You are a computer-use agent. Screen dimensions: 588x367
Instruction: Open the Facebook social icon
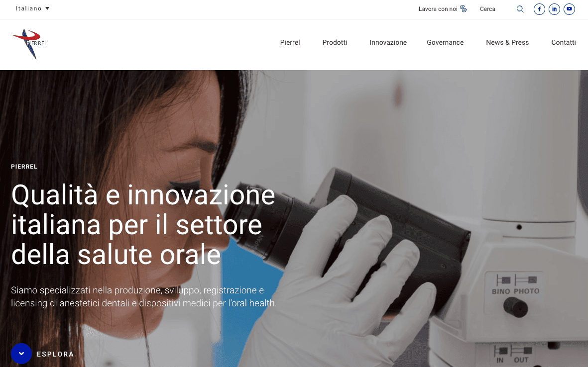[539, 9]
